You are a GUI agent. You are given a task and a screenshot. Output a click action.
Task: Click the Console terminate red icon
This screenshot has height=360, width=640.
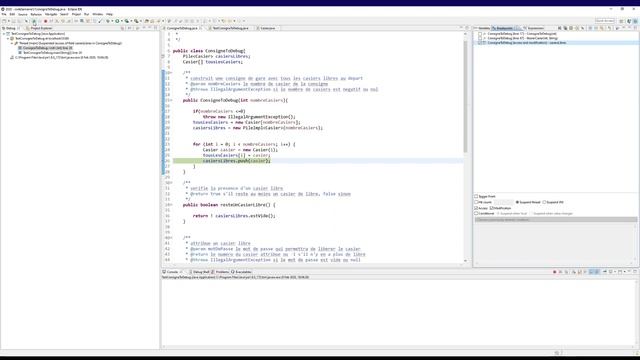(555, 272)
